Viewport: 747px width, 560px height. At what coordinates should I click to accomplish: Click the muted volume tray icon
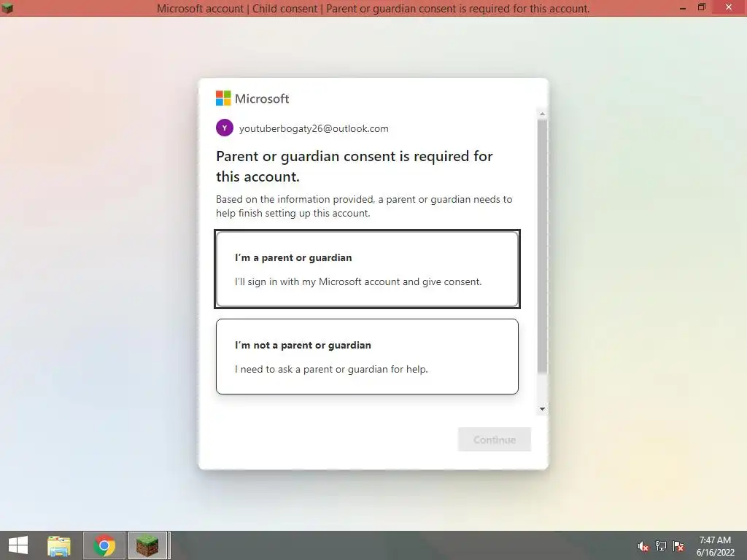coord(643,546)
